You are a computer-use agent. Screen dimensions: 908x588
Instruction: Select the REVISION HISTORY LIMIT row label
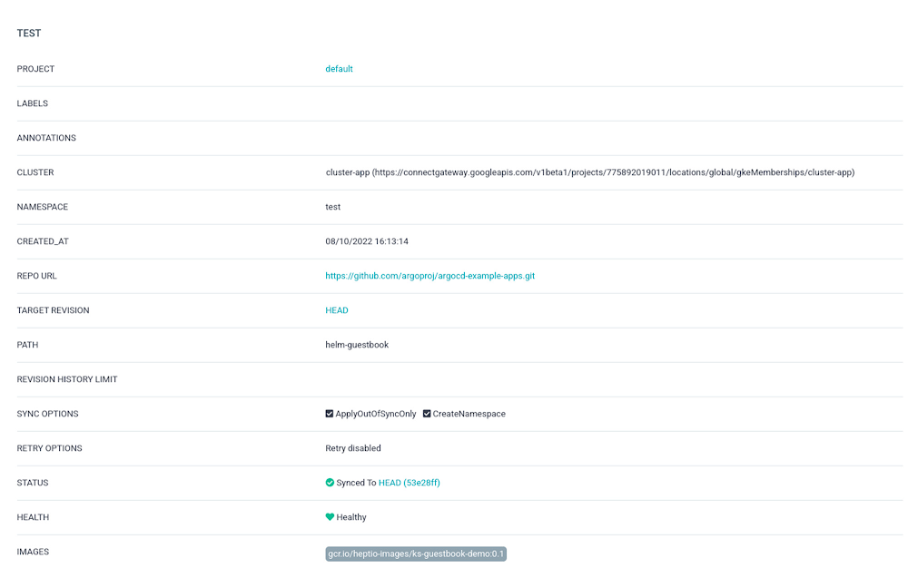[67, 379]
